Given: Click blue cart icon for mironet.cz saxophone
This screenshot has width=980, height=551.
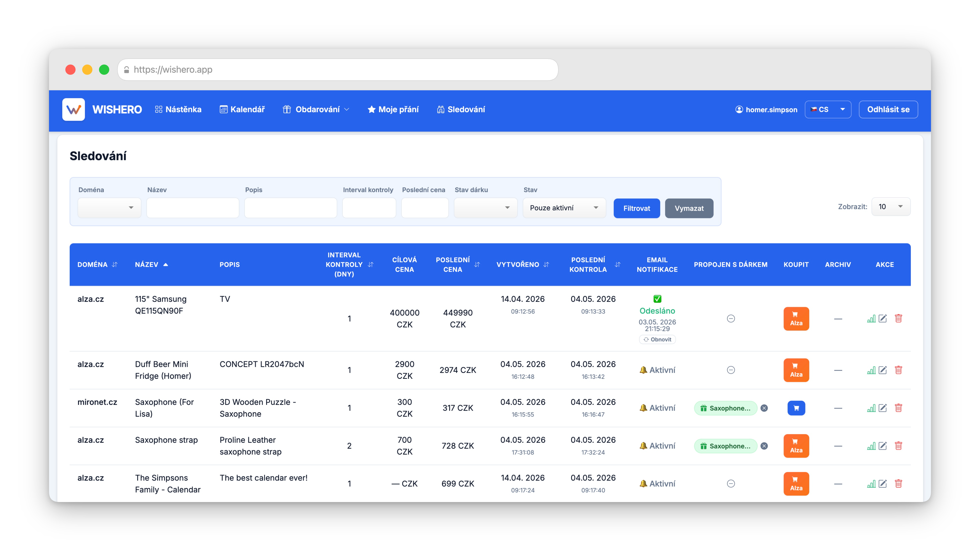Looking at the screenshot, I should coord(796,408).
